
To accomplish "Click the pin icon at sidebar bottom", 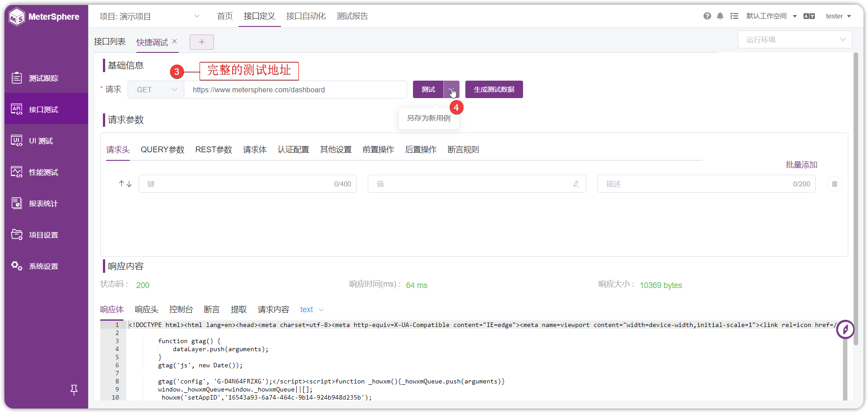I will point(74,390).
